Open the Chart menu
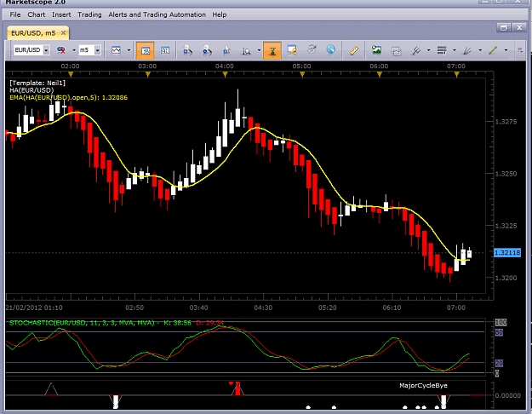This screenshot has width=532, height=414. click(37, 14)
